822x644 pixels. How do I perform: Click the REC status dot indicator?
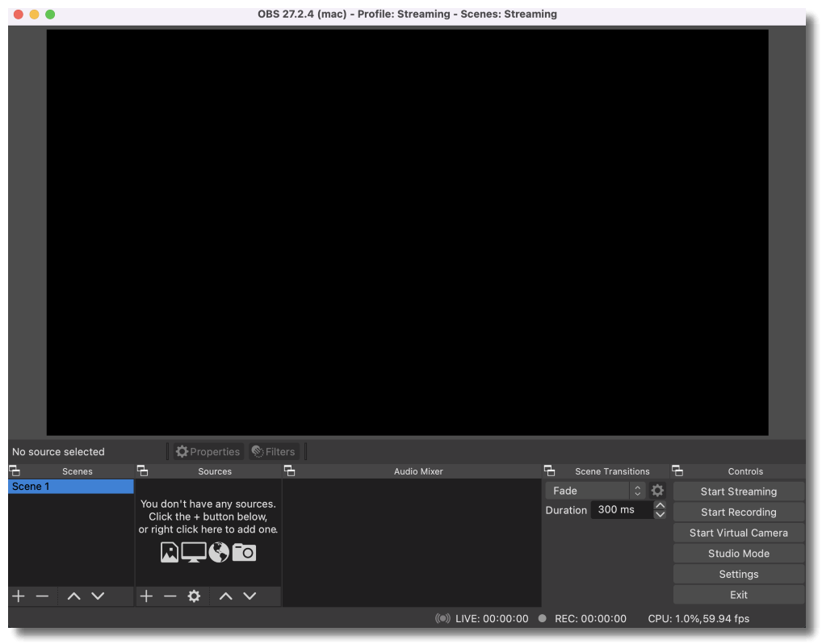(x=543, y=619)
